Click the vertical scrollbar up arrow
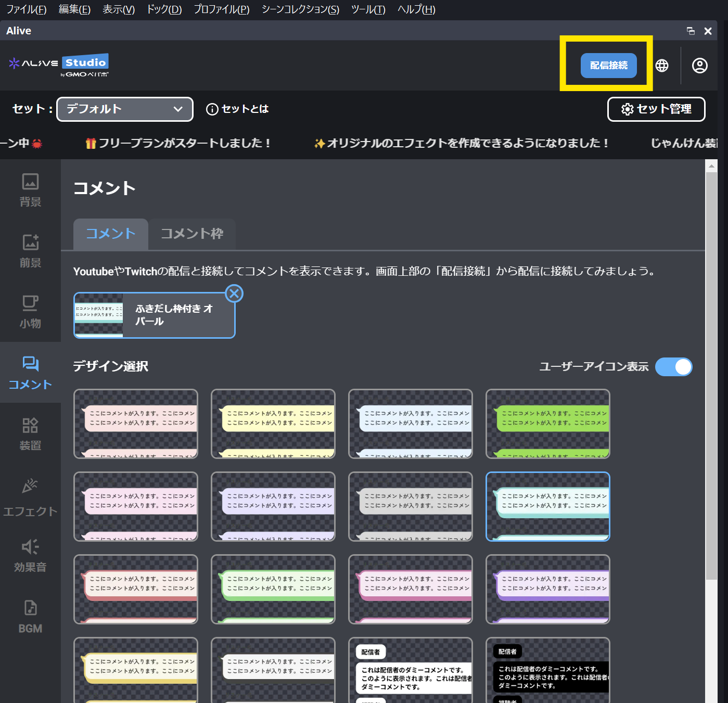Screen dimensions: 728x703 (x=711, y=166)
